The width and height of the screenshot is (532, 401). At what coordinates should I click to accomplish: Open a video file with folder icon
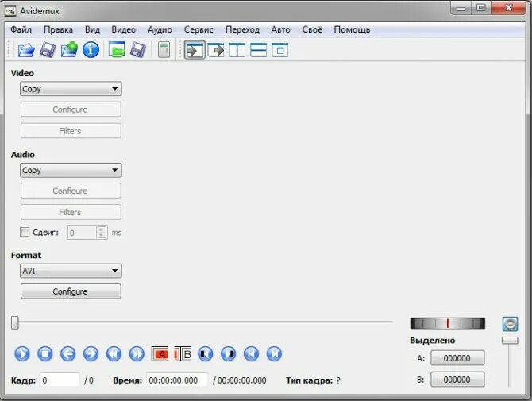point(26,50)
